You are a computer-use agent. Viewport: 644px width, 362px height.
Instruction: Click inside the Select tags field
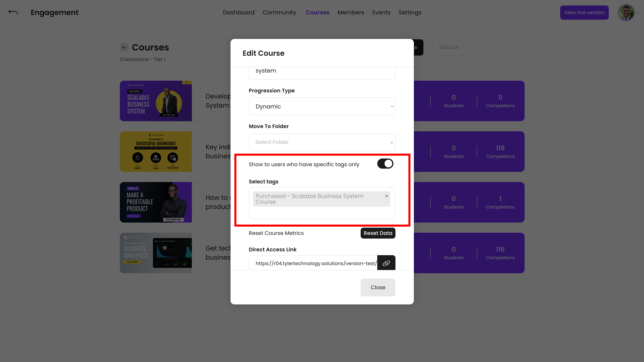click(x=322, y=213)
